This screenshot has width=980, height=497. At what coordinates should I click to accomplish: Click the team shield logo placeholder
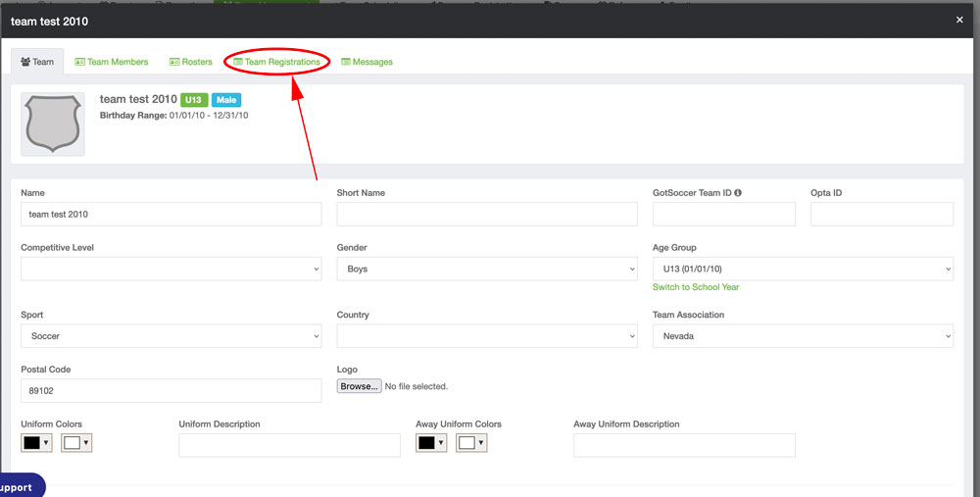coord(52,124)
